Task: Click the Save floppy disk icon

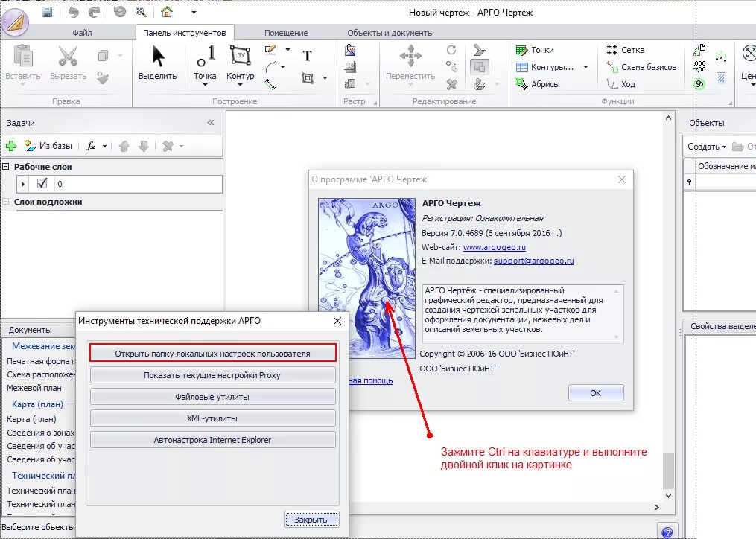Action: [47, 12]
